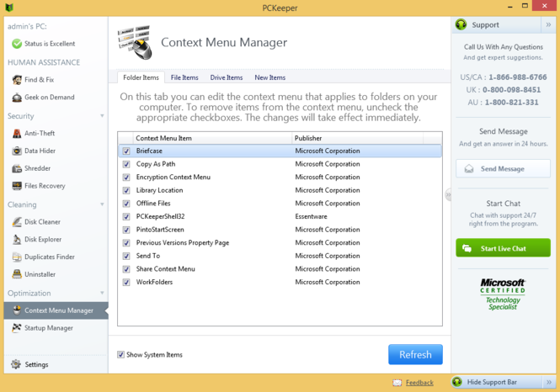The image size is (560, 392).
Task: Uncheck Previous Versions Property Page checkbox
Action: [126, 243]
